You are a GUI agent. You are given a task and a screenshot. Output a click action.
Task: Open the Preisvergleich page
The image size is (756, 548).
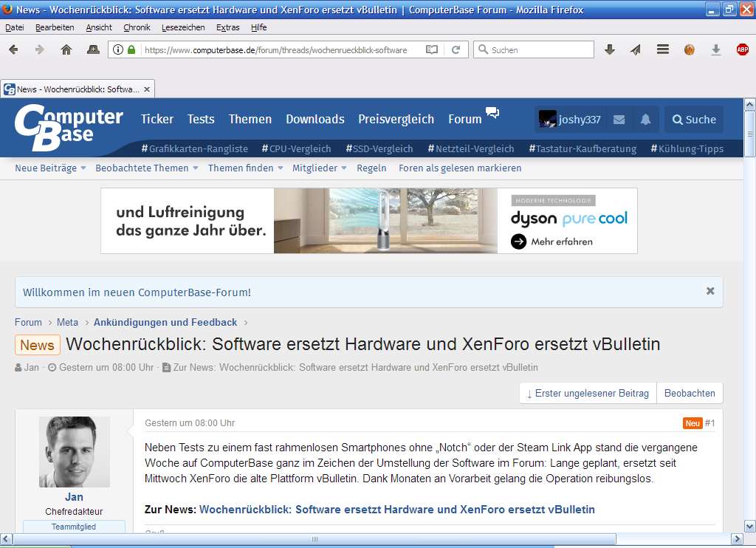396,119
